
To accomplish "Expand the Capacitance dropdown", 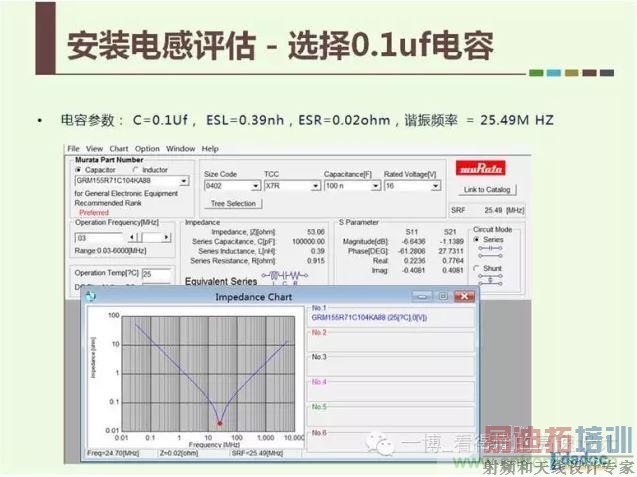I will pos(376,186).
